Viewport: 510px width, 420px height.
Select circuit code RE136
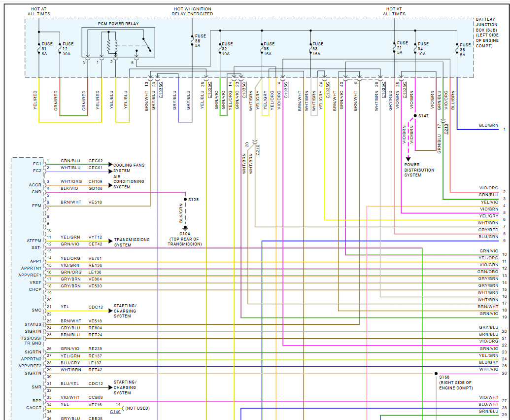click(x=95, y=265)
